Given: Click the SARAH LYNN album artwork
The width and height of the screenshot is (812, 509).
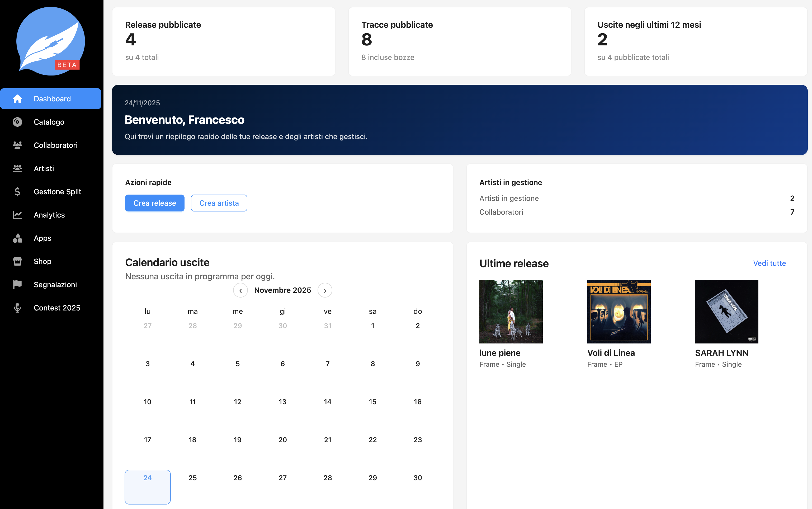Looking at the screenshot, I should (726, 311).
